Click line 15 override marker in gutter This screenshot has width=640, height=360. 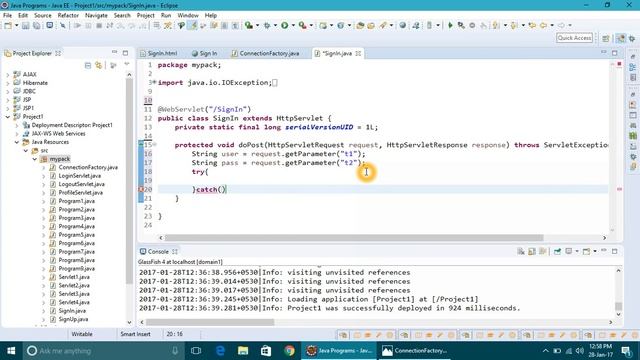pos(141,144)
